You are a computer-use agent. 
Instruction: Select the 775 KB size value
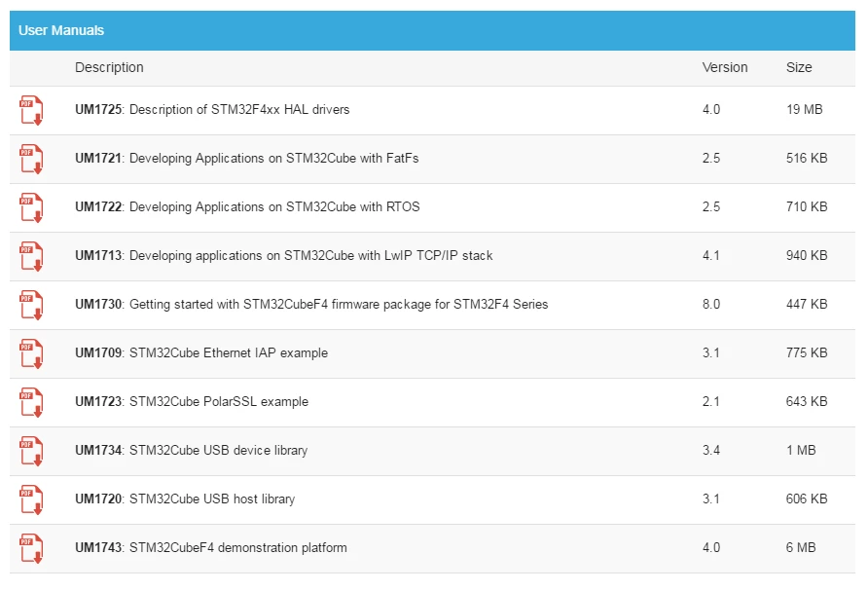[x=807, y=353]
